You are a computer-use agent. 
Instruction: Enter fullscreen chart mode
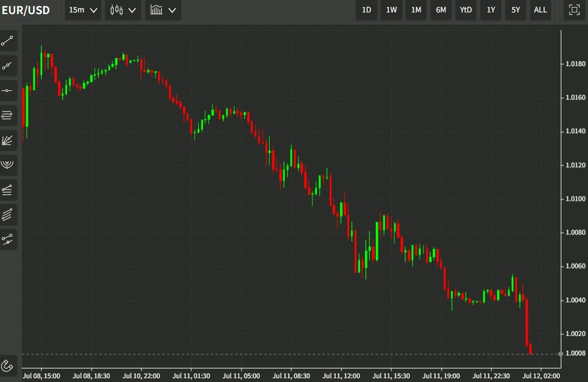click(574, 10)
